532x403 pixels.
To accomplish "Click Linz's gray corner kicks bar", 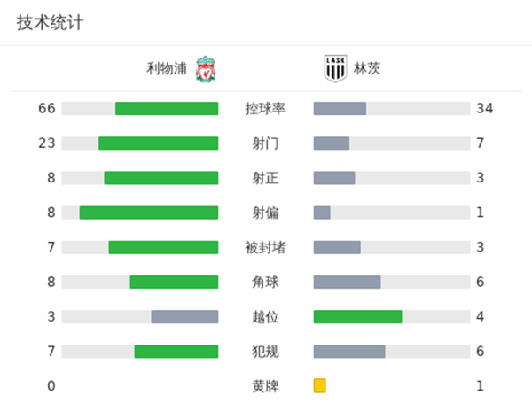I will point(347,282).
